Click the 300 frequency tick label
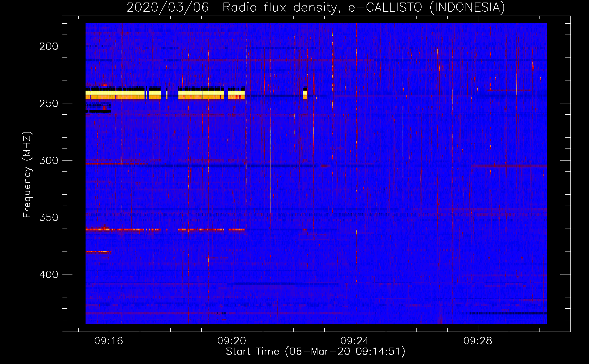 [49, 161]
